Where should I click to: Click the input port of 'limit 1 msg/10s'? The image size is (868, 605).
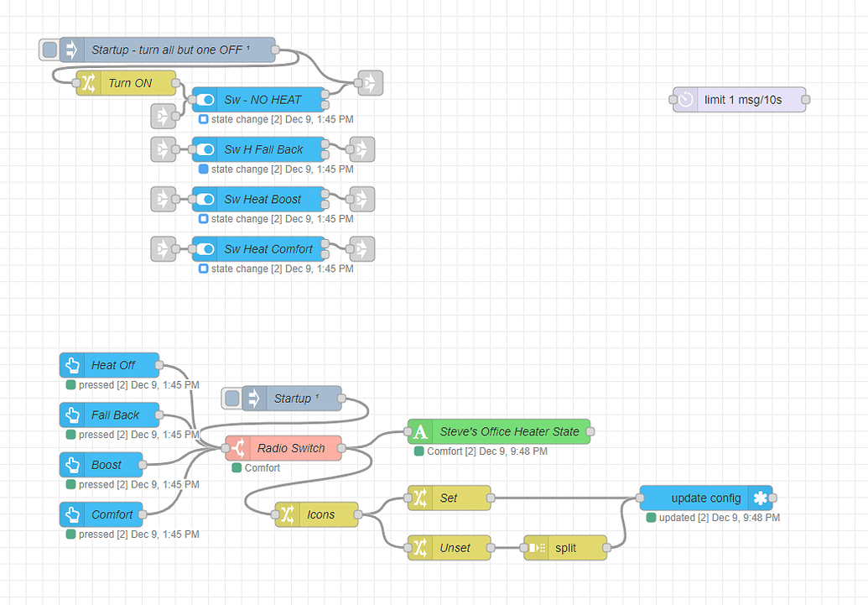coord(673,100)
